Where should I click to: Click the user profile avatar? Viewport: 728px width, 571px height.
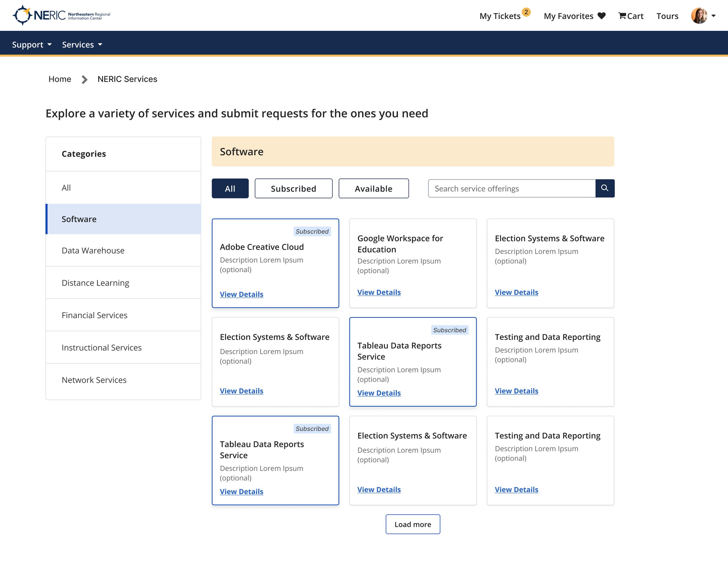click(699, 16)
